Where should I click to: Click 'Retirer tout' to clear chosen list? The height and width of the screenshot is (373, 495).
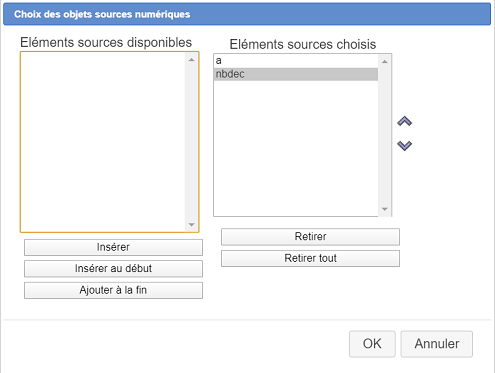pos(310,258)
